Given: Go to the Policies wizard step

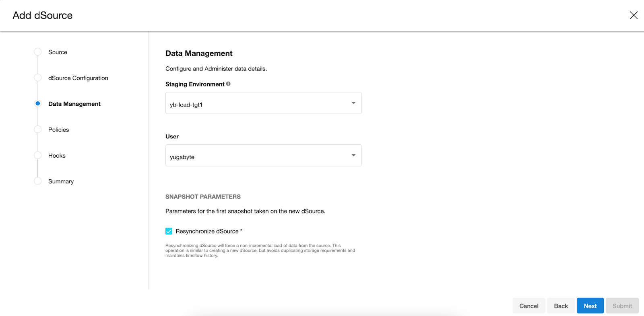Looking at the screenshot, I should click(59, 130).
